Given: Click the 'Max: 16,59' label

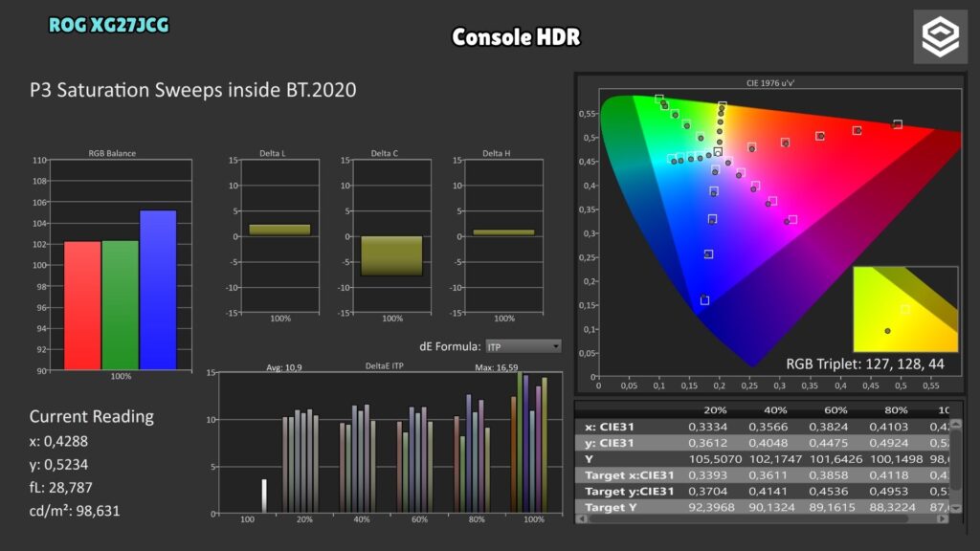Looking at the screenshot, I should coord(497,367).
